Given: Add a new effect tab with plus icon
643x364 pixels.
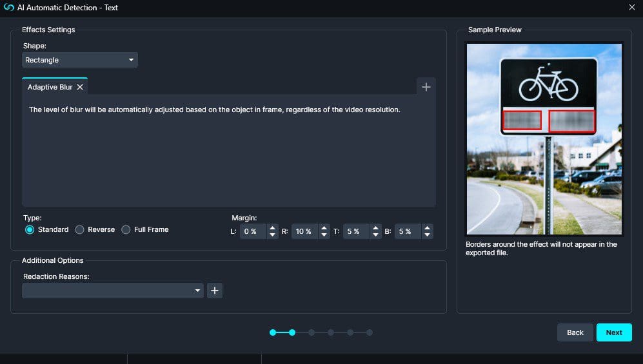Looking at the screenshot, I should [x=426, y=87].
